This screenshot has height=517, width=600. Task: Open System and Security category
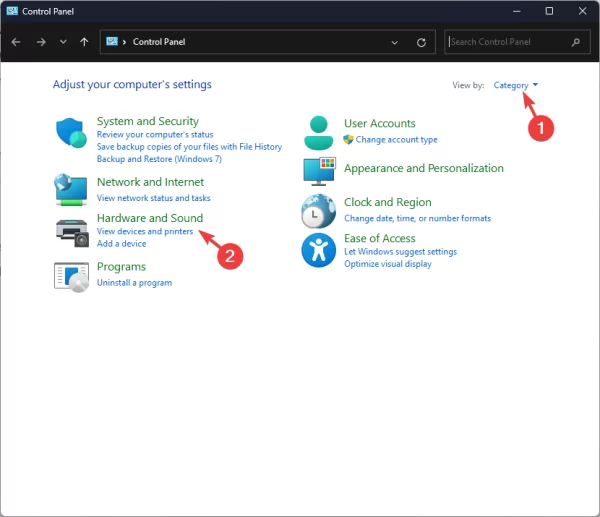148,121
